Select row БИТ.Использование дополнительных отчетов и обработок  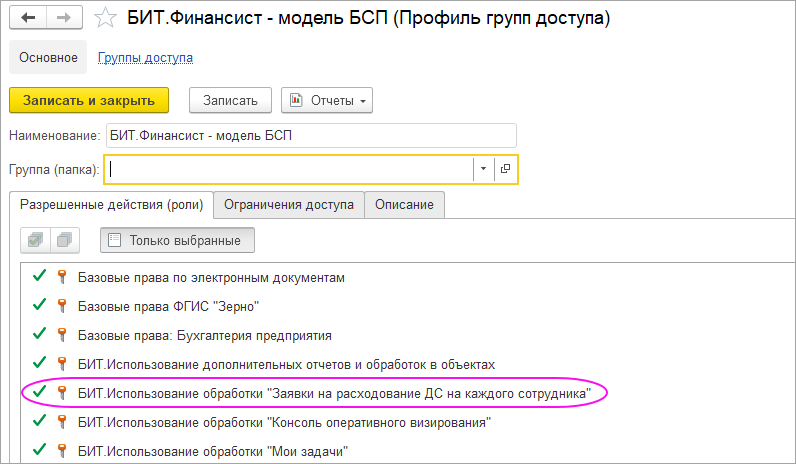tap(408, 364)
